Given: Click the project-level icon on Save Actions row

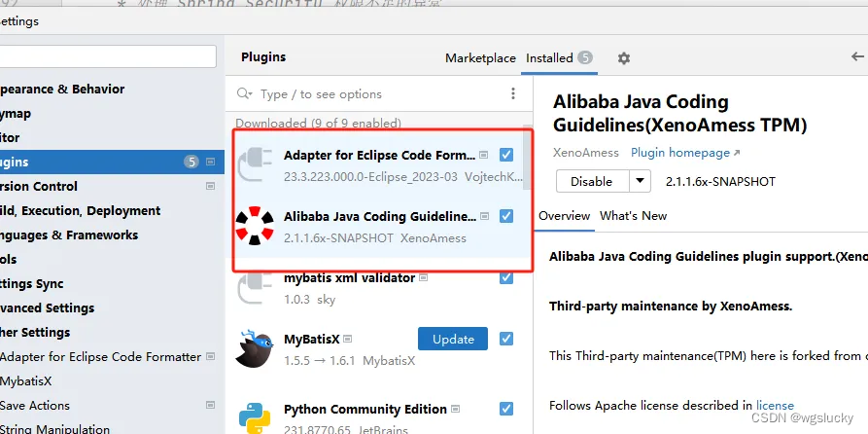Looking at the screenshot, I should click(210, 406).
